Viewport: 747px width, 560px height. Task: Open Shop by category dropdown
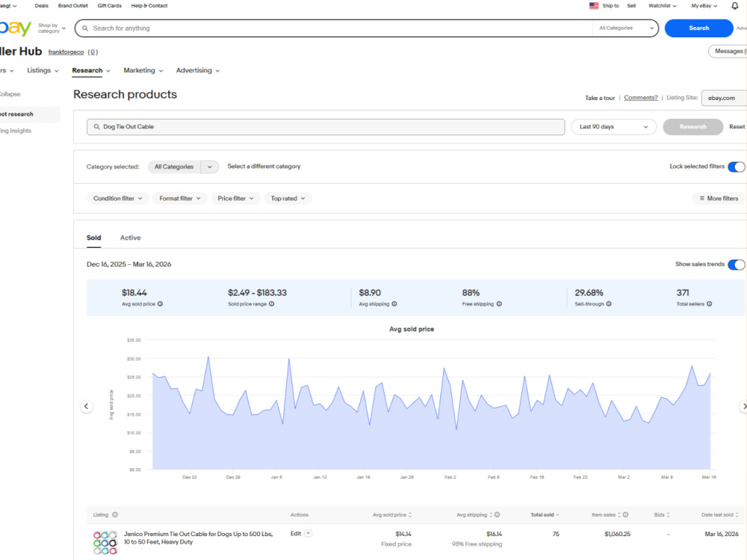point(52,28)
